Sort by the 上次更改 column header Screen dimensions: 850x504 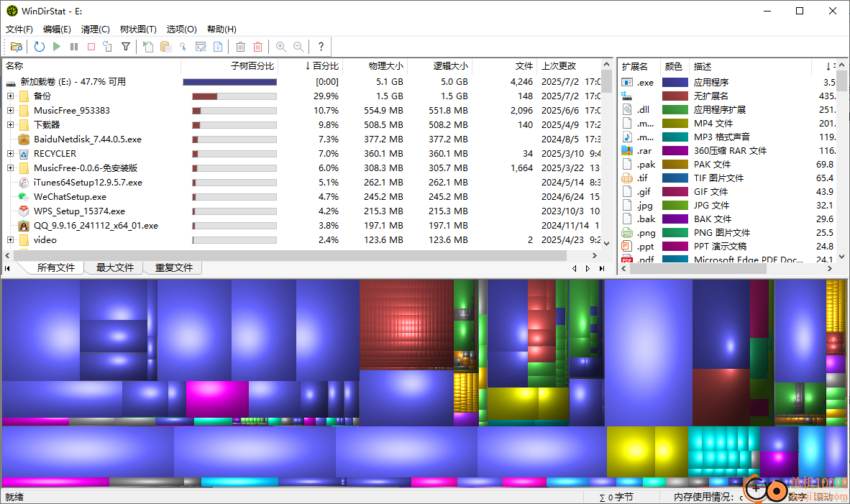tap(569, 66)
